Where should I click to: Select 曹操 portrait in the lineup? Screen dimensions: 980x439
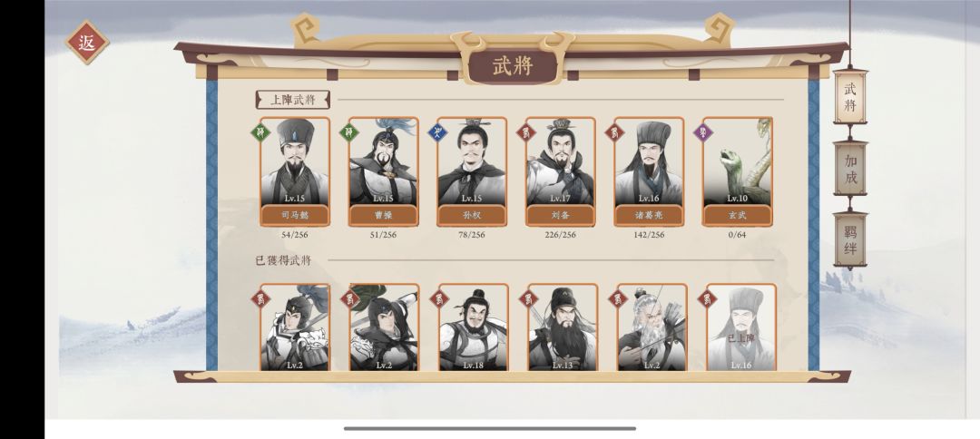pyautogui.click(x=384, y=161)
